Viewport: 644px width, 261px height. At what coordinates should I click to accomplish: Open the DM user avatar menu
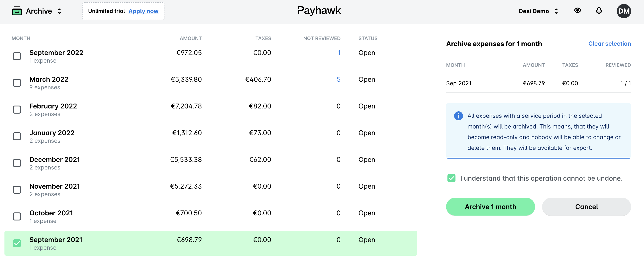pos(623,11)
